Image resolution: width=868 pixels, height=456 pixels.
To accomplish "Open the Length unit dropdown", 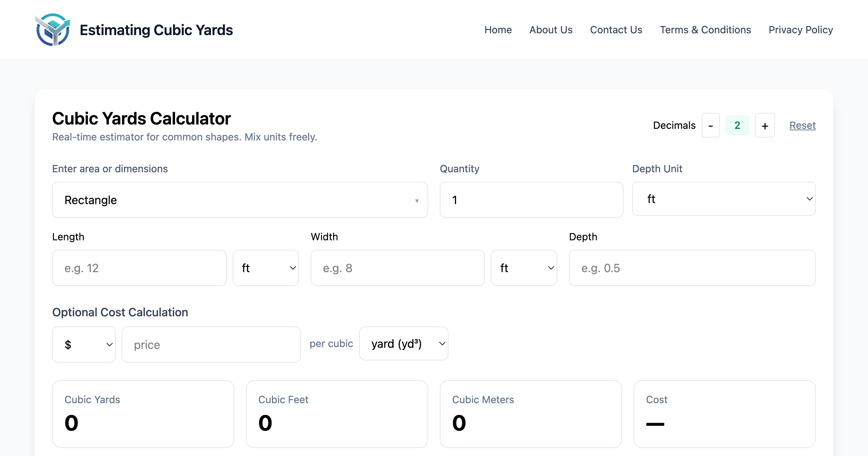I will (266, 268).
